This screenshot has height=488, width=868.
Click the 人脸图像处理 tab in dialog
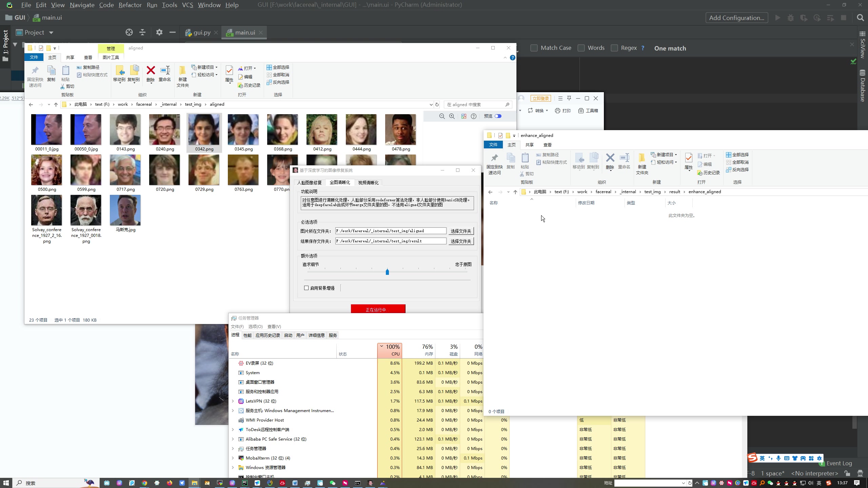tap(310, 182)
